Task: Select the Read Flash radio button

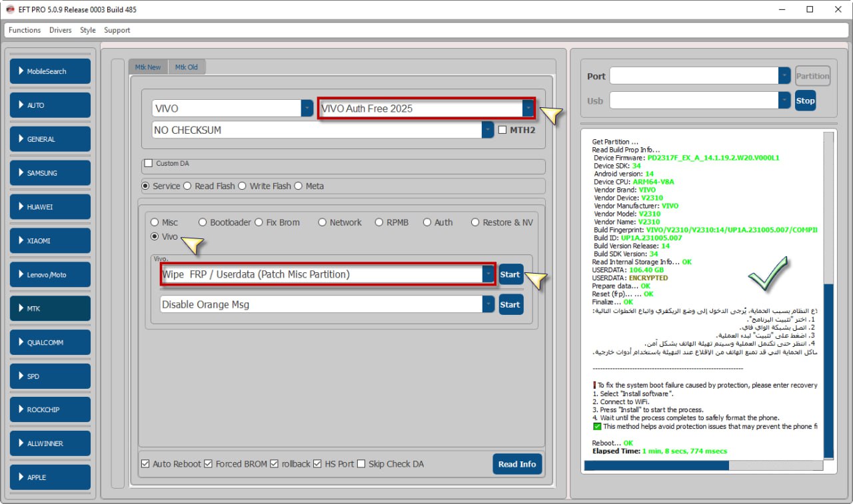Action: [187, 186]
